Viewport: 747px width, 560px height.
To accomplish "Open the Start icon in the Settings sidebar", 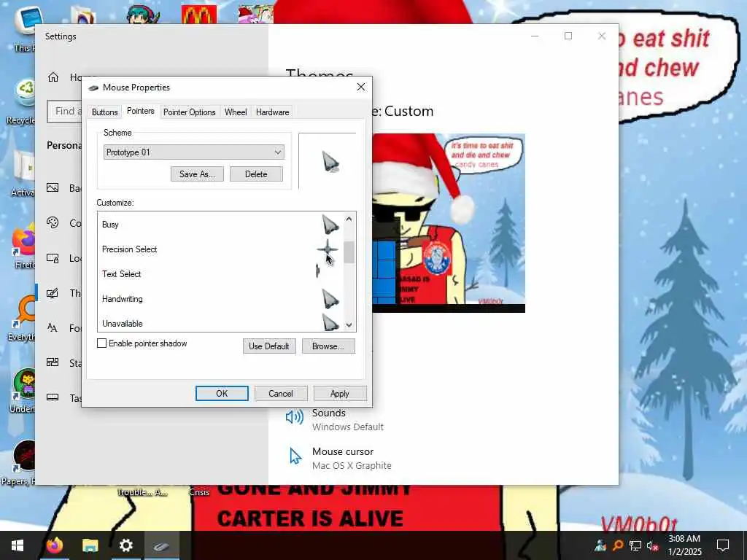I will (x=53, y=362).
